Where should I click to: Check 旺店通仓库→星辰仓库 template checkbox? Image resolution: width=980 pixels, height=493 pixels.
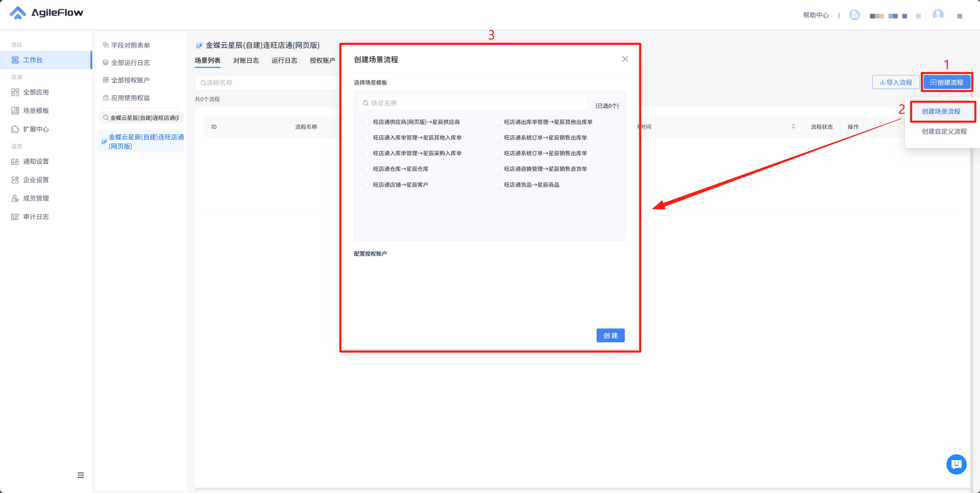pos(367,169)
